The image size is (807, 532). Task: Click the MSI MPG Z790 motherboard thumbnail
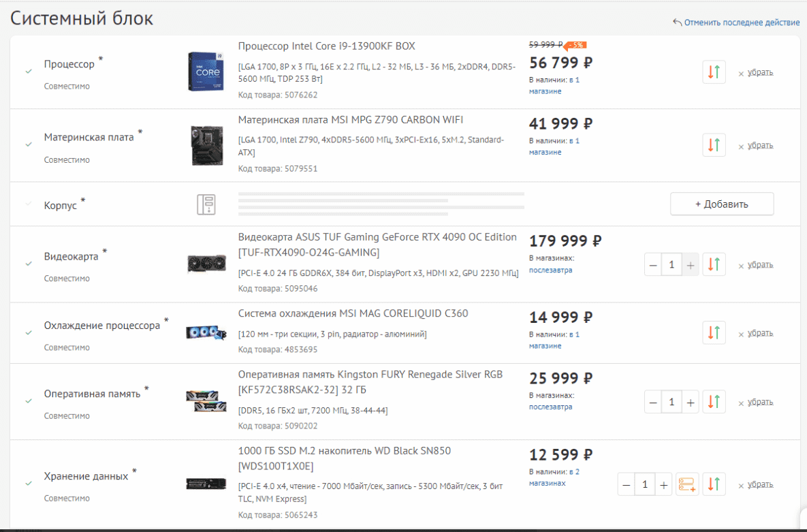(206, 145)
